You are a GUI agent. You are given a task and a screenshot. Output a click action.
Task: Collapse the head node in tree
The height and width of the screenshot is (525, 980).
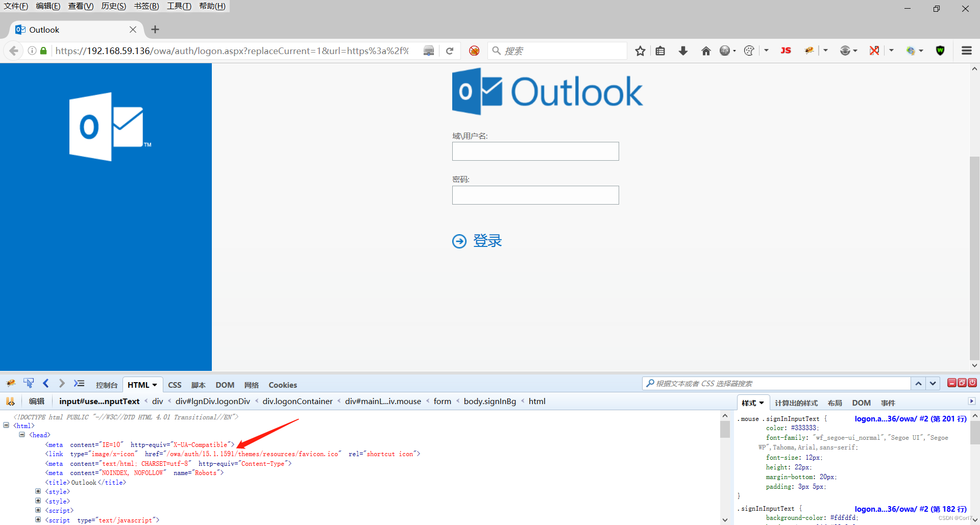(x=22, y=435)
